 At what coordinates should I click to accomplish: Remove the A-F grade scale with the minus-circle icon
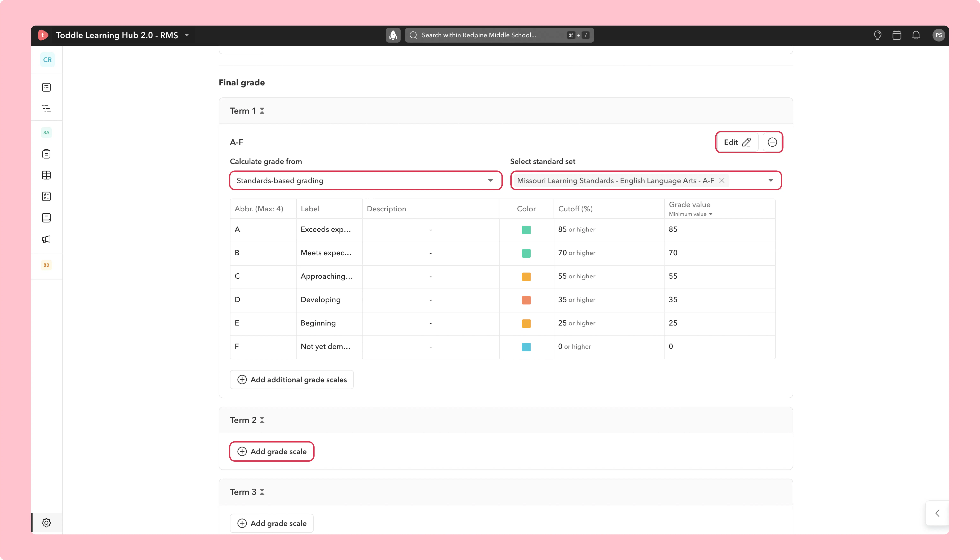click(x=772, y=142)
